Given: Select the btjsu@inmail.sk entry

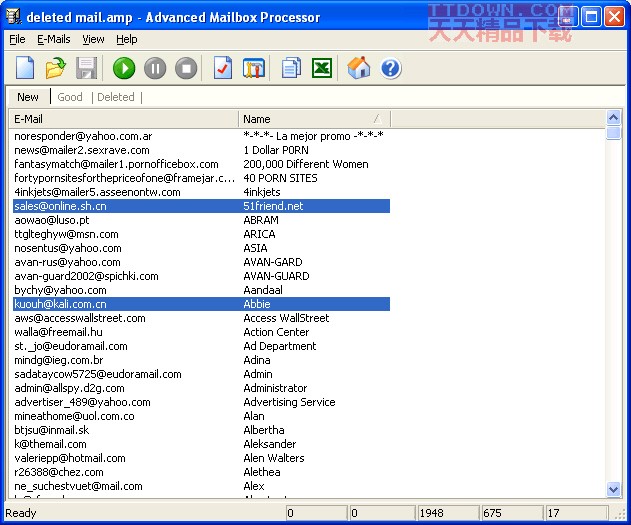Looking at the screenshot, I should coord(201,430).
